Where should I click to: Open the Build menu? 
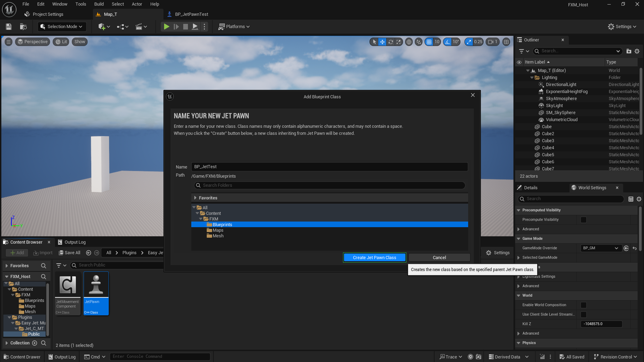pos(99,4)
